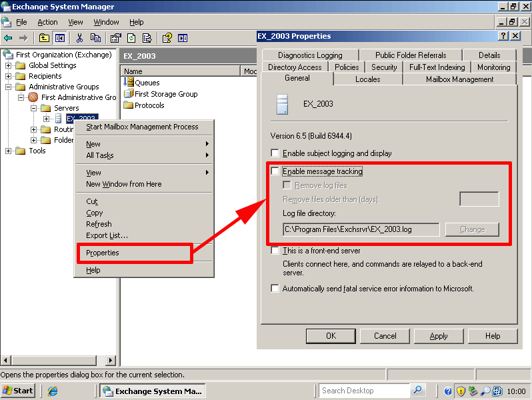Open the Action menu
The width and height of the screenshot is (532, 400).
pos(47,22)
